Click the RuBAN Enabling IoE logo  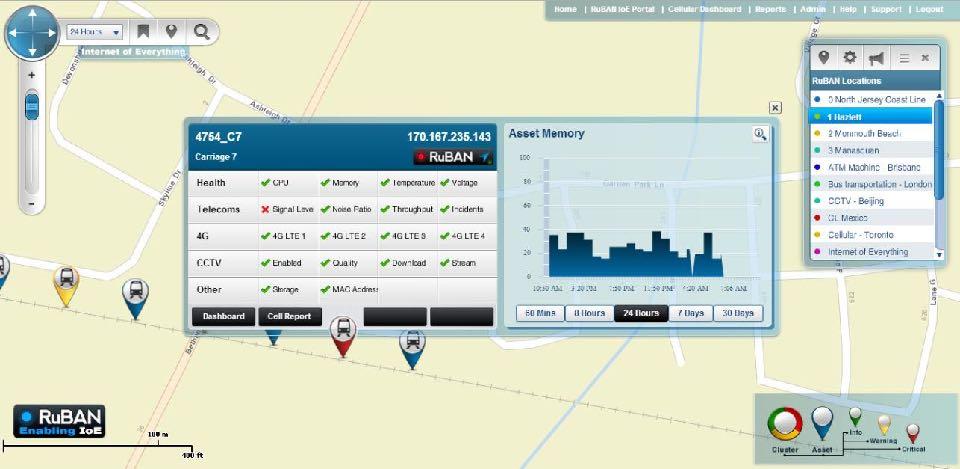pos(59,421)
